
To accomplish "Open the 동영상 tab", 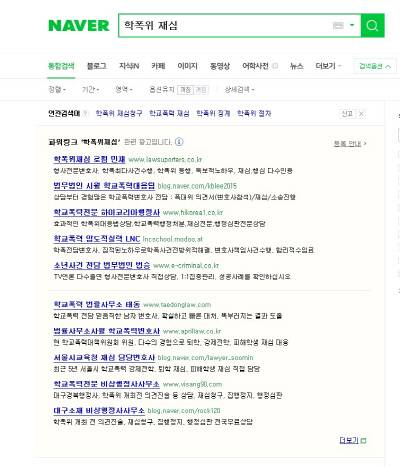I will point(220,66).
